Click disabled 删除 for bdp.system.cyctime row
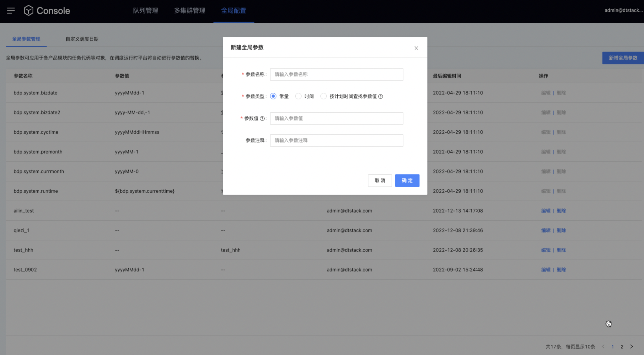The height and width of the screenshot is (355, 644). click(x=561, y=132)
